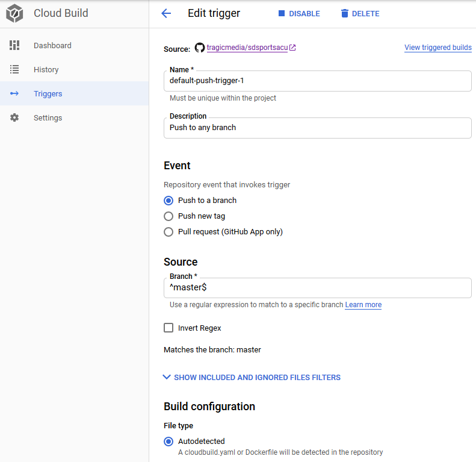Click the Event section heading

pos(177,166)
